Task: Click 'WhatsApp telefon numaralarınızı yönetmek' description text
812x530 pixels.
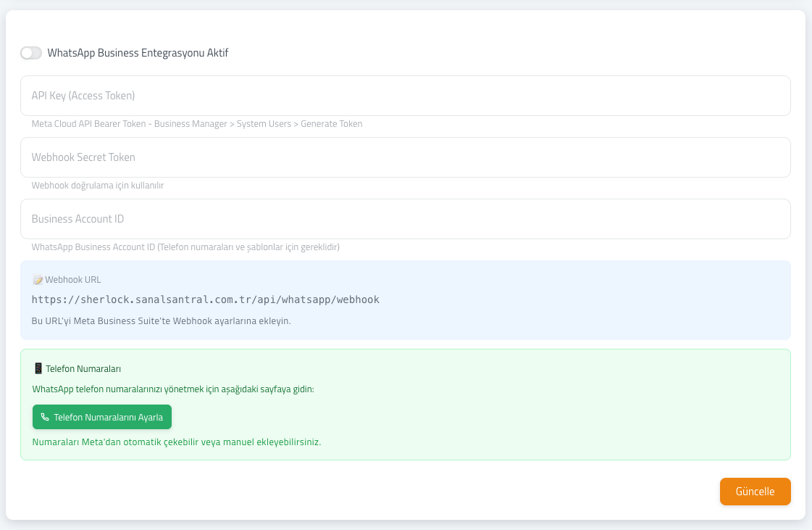Action: tap(173, 389)
